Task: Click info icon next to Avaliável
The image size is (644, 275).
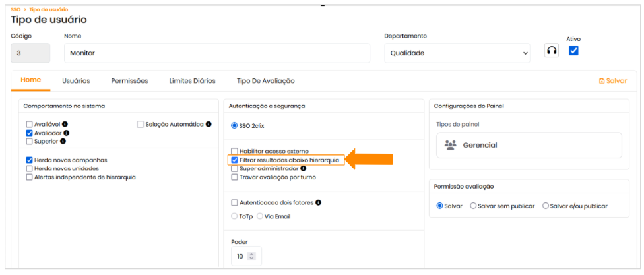Action: pyautogui.click(x=65, y=124)
